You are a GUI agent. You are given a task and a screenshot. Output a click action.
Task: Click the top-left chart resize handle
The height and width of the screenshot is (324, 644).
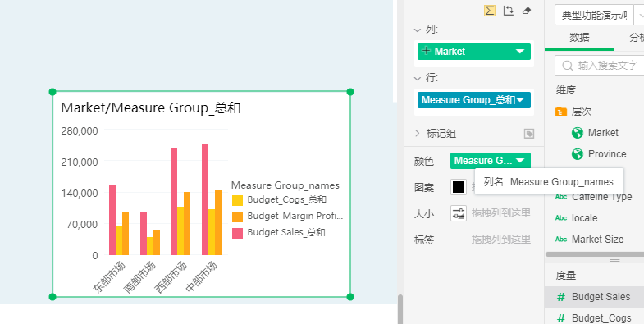pos(53,92)
